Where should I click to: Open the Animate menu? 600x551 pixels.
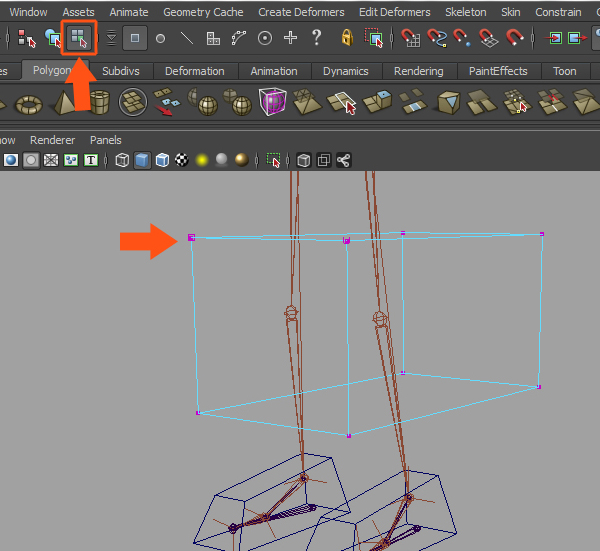tap(129, 12)
